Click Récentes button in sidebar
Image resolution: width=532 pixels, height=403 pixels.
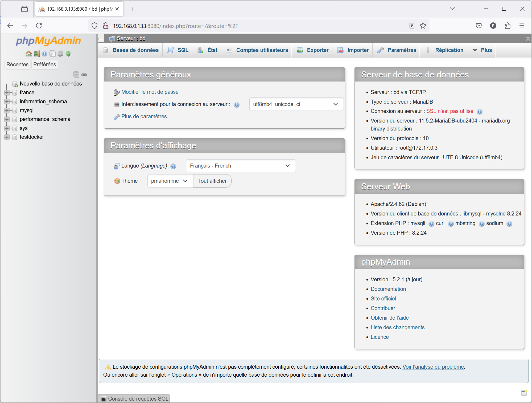pos(17,64)
